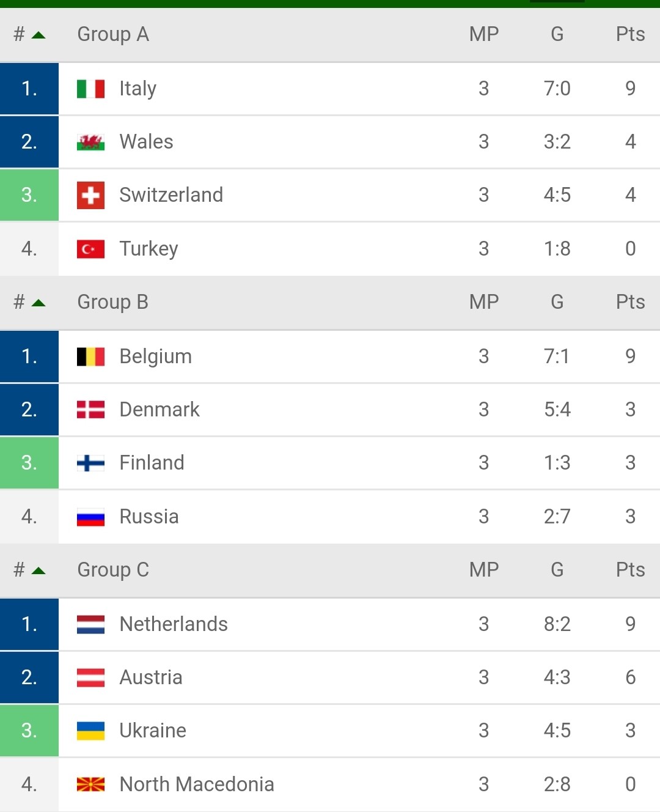Sort Group C by G column
Viewport: 660px width, 812px height.
click(x=557, y=570)
